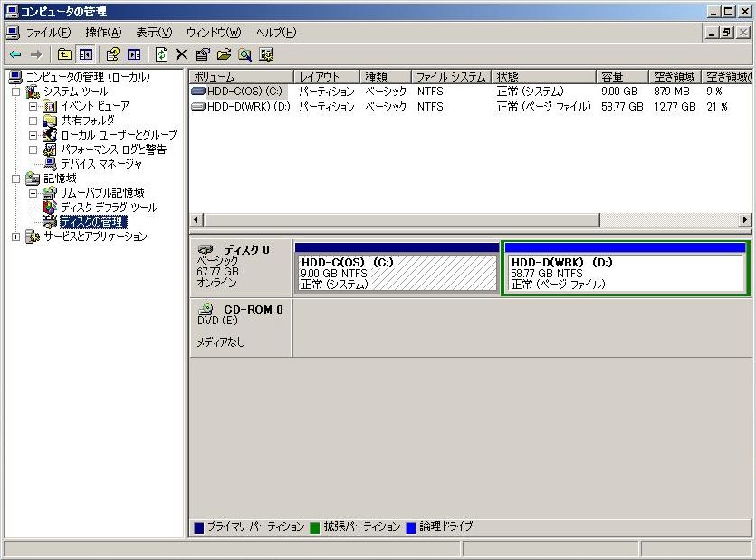The height and width of the screenshot is (560, 756).
Task: Click the show/hide action pane icon
Action: click(x=134, y=54)
